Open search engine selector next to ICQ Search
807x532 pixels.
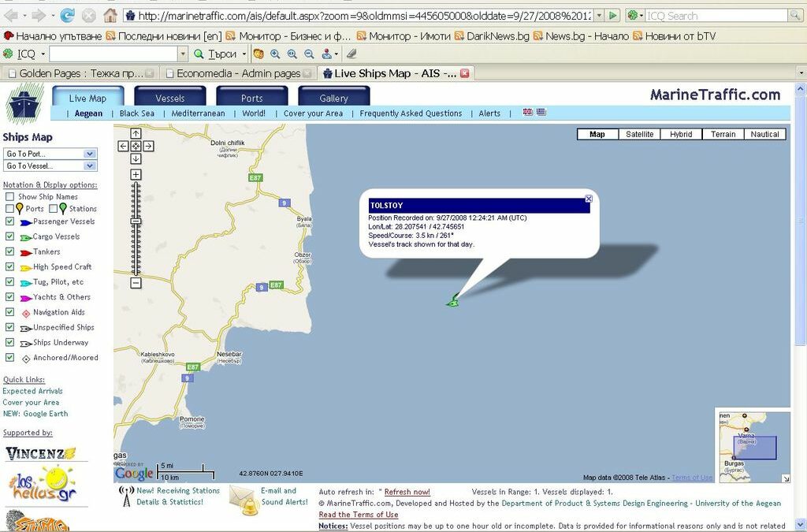point(636,16)
